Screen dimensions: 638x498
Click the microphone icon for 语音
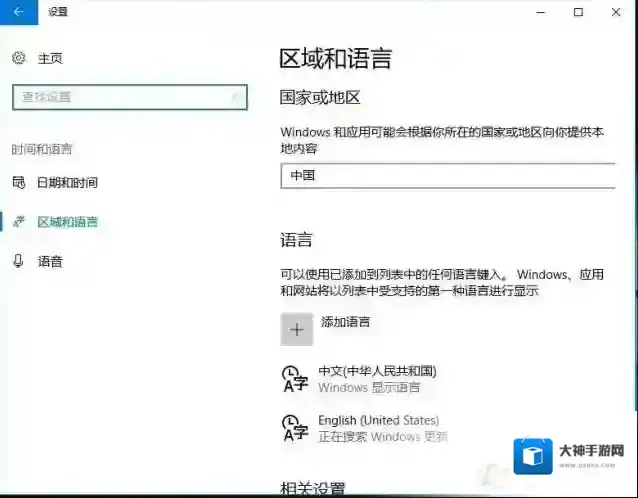[18, 261]
